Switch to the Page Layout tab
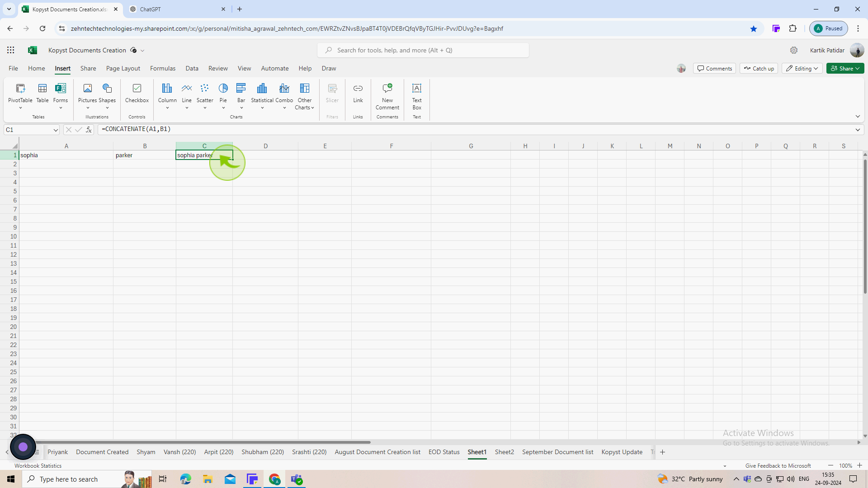The width and height of the screenshot is (868, 488). coord(123,68)
